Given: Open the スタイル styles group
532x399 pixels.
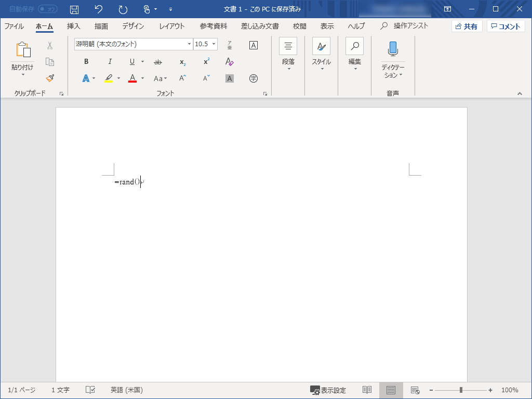Looking at the screenshot, I should click(321, 54).
